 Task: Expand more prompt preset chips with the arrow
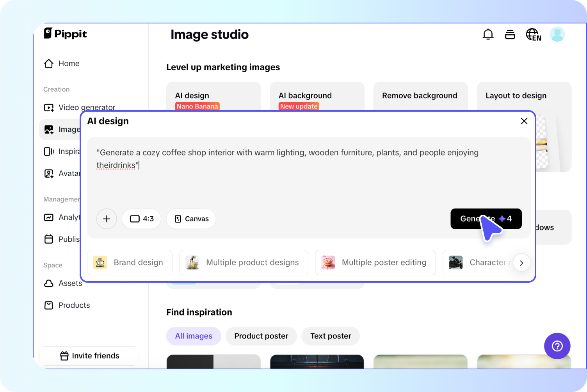pos(521,263)
